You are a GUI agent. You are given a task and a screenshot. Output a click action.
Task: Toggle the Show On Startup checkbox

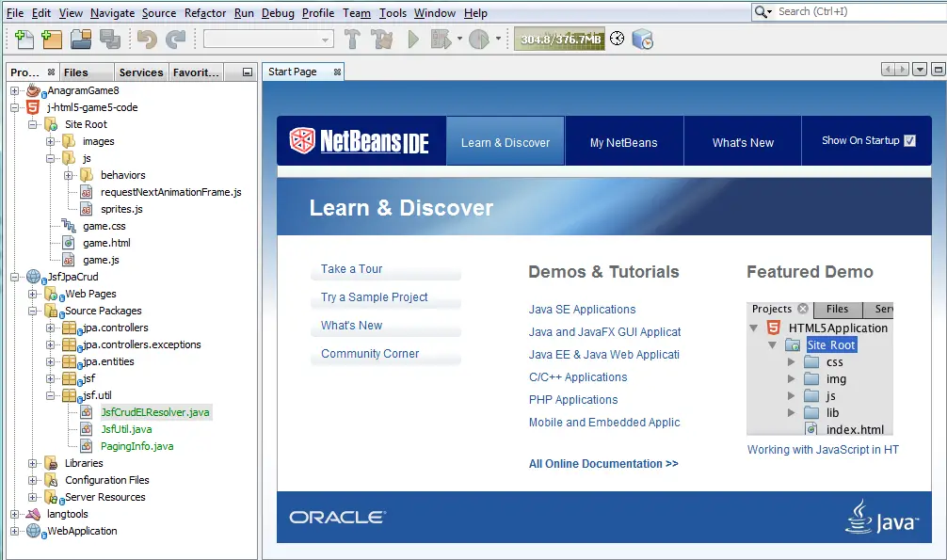point(909,141)
